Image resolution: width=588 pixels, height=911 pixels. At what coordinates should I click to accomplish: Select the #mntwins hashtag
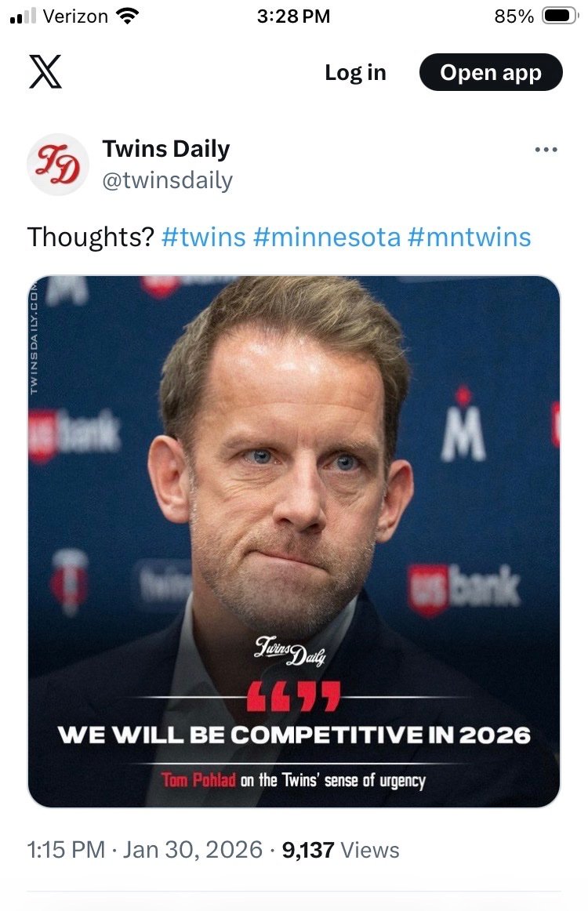(470, 237)
